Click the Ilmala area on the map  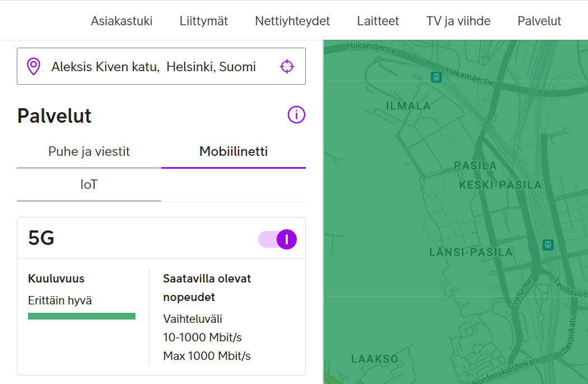[x=408, y=106]
